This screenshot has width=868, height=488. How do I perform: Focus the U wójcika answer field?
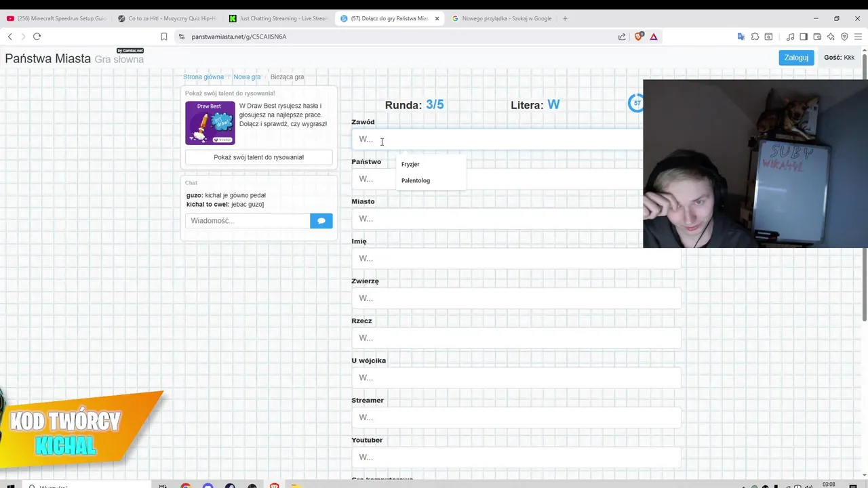516,378
